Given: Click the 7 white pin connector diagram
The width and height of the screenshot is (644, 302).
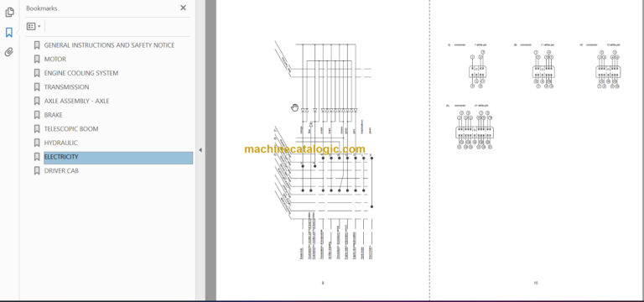Looking at the screenshot, I should [477, 70].
